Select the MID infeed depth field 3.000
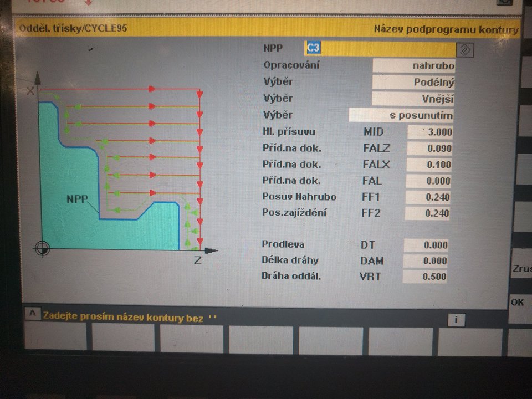 (431, 132)
